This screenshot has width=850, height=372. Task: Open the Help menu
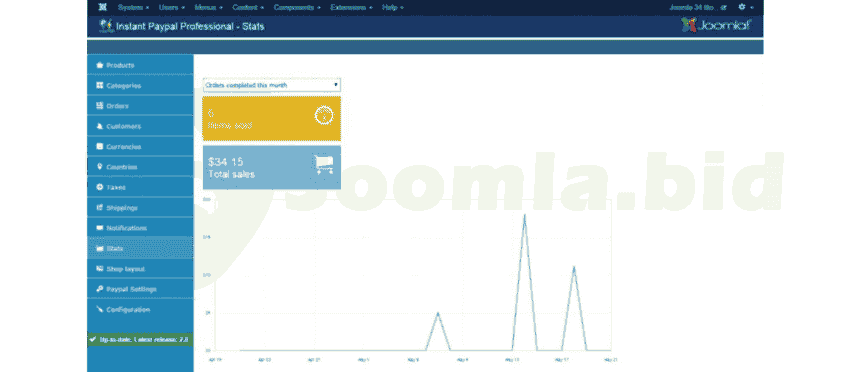[393, 8]
